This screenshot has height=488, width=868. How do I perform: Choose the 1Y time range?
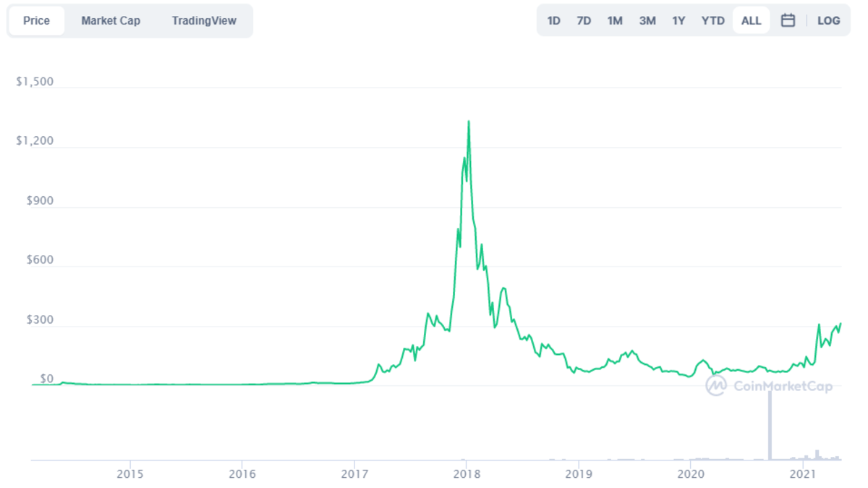(x=678, y=20)
